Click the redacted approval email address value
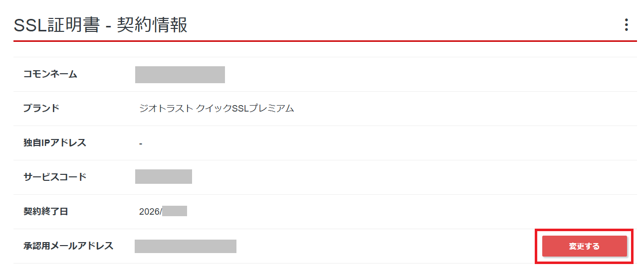 185,246
